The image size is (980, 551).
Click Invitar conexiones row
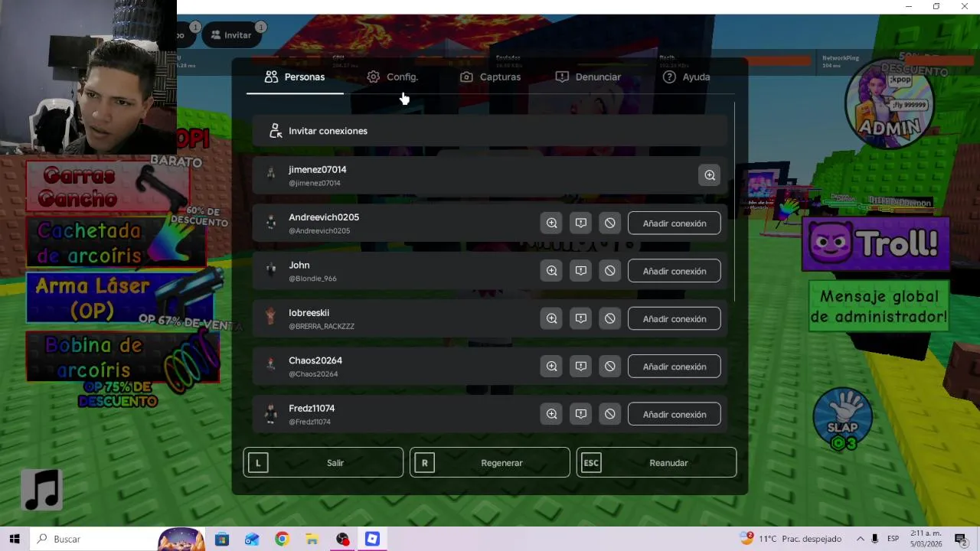click(x=489, y=131)
